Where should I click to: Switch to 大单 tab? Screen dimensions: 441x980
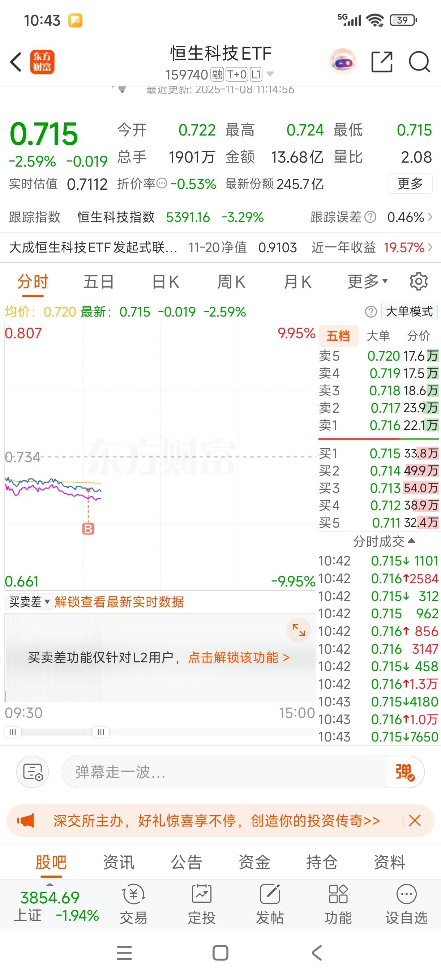pyautogui.click(x=378, y=336)
